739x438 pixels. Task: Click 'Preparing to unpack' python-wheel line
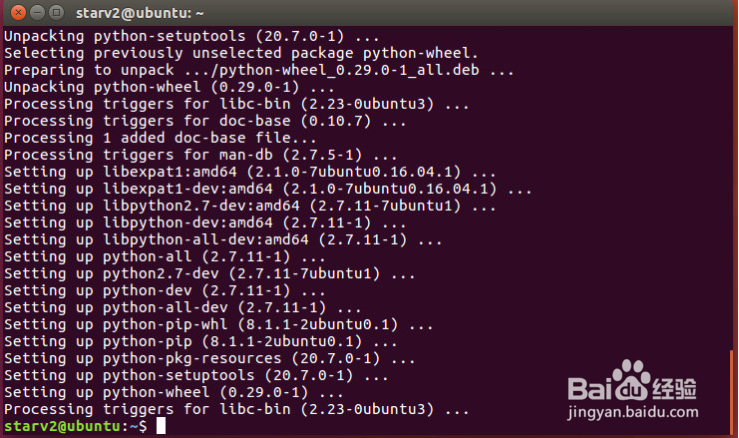[x=259, y=70]
